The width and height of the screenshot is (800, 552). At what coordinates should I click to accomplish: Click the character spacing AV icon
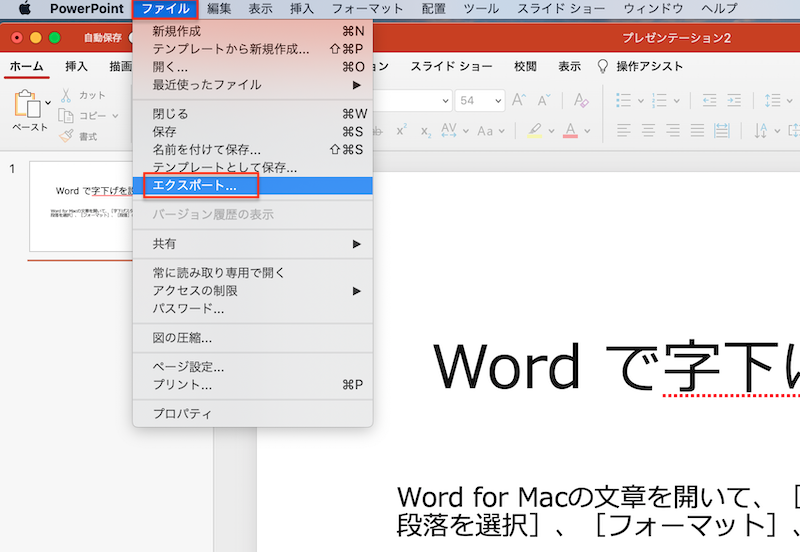[x=448, y=131]
